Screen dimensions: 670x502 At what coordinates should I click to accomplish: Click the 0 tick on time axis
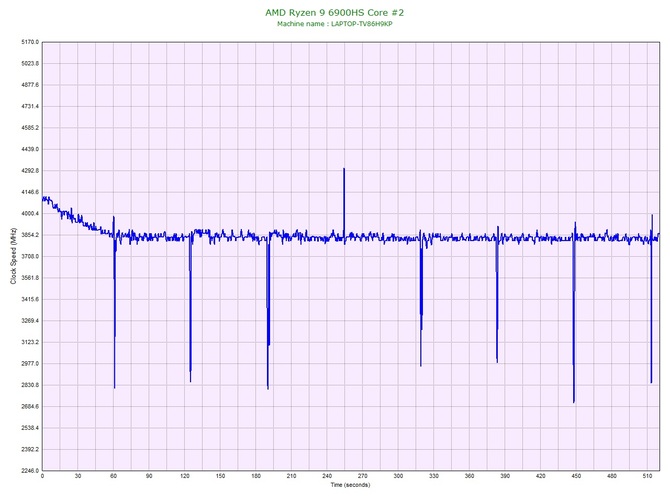click(x=42, y=476)
